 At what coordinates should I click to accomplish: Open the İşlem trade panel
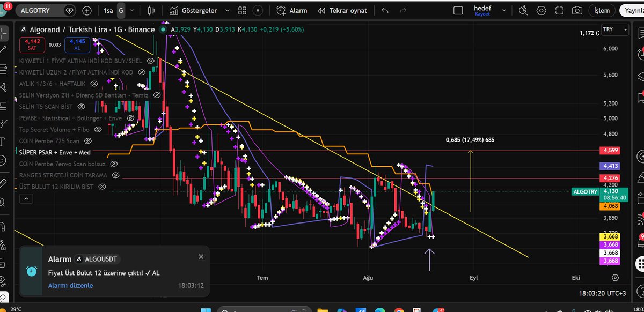(602, 10)
